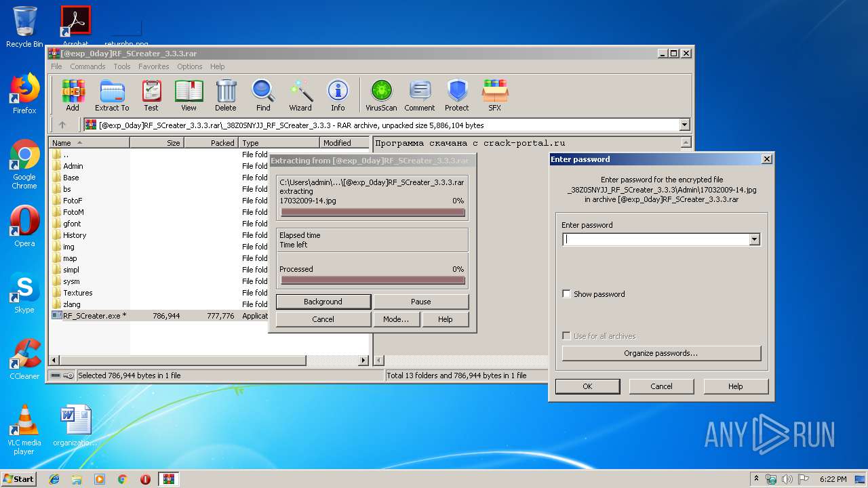This screenshot has height=488, width=868.
Task: Open VLC media player shortcut
Action: tap(24, 430)
